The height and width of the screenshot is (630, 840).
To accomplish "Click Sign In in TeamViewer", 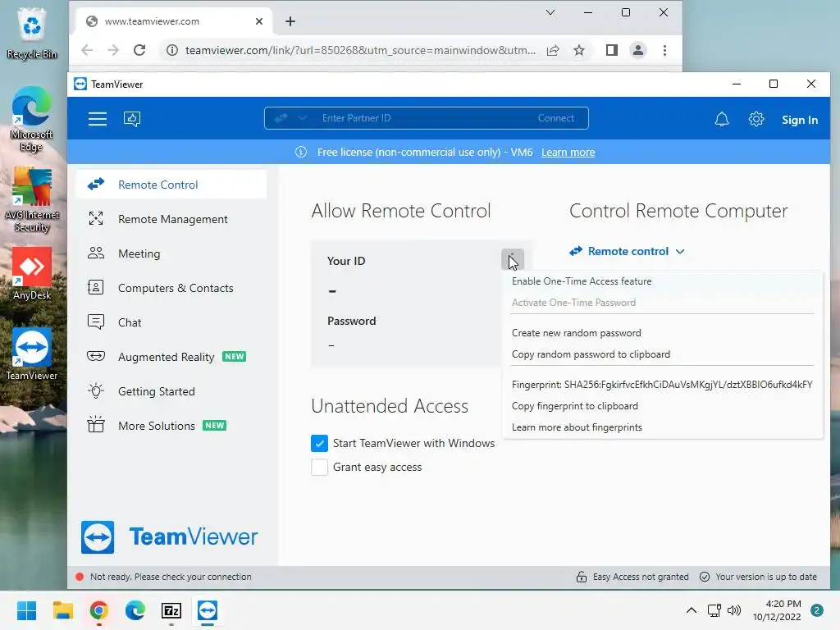I will click(x=799, y=120).
